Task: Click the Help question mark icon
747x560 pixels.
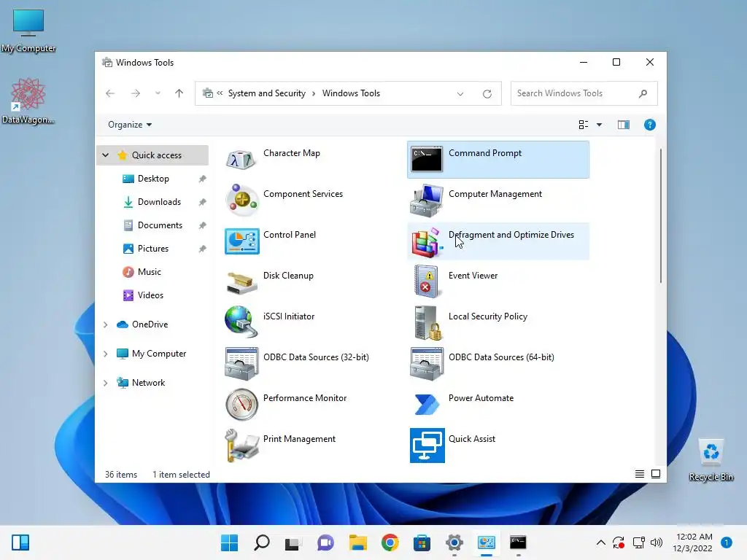Action: [649, 125]
